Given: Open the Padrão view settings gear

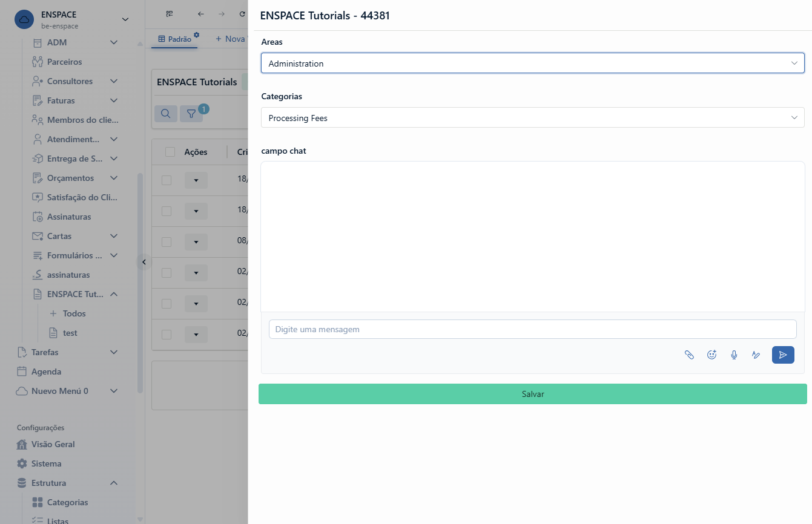Looking at the screenshot, I should pos(196,34).
